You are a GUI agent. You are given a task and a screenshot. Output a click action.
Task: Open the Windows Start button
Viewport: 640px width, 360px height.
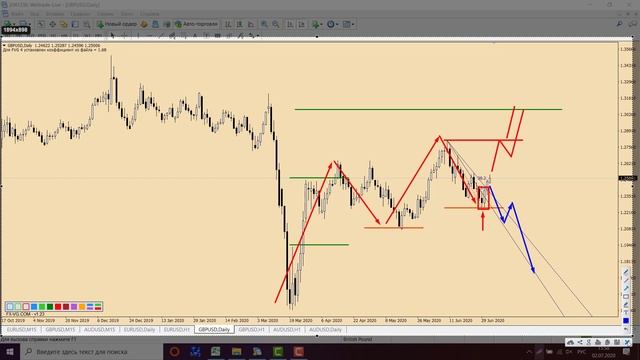click(9, 351)
